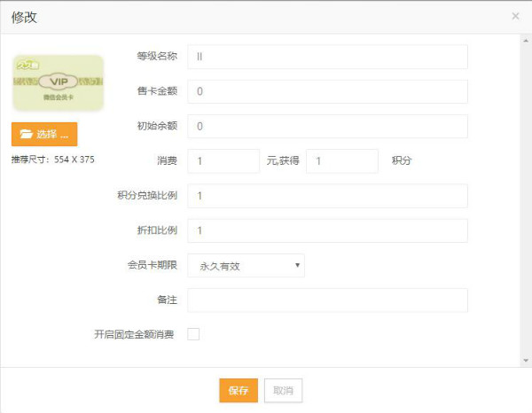Click into the 售卡金额 field
Screen dimensions: 532x413
[x=327, y=91]
